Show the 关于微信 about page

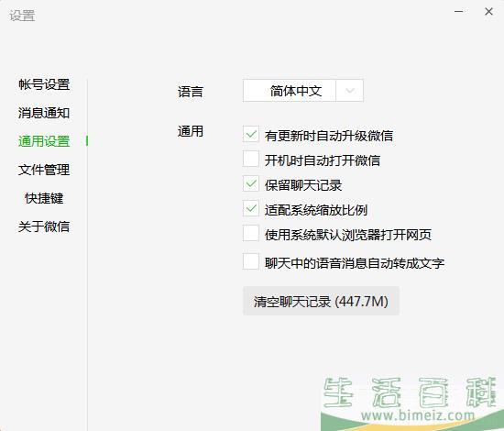point(44,227)
